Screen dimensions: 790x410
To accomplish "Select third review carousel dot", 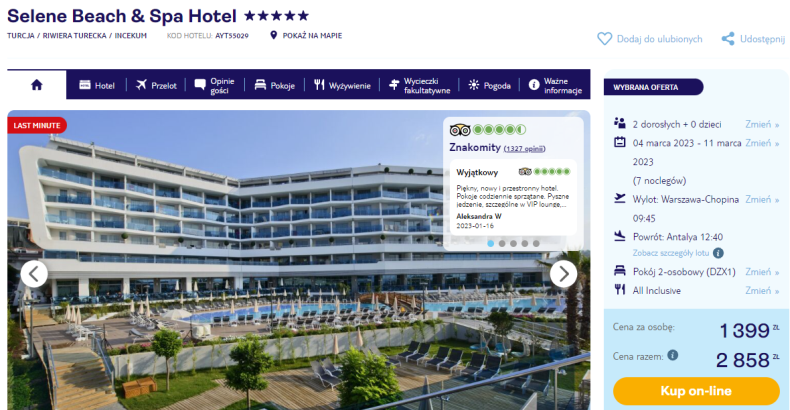I will (x=513, y=243).
